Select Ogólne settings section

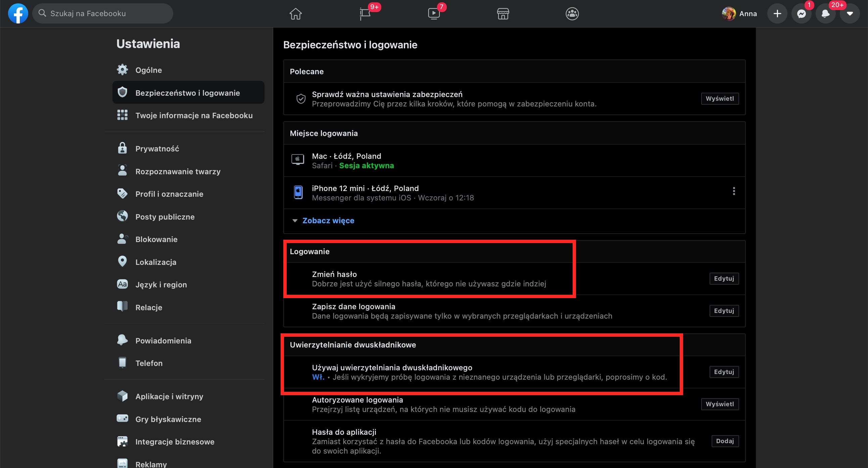[x=148, y=70]
